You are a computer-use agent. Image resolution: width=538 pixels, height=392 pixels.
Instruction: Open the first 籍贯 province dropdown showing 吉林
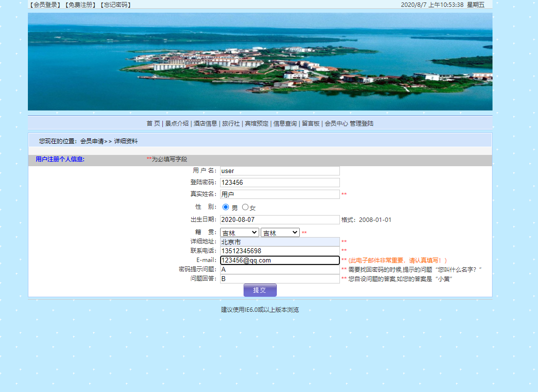click(239, 232)
